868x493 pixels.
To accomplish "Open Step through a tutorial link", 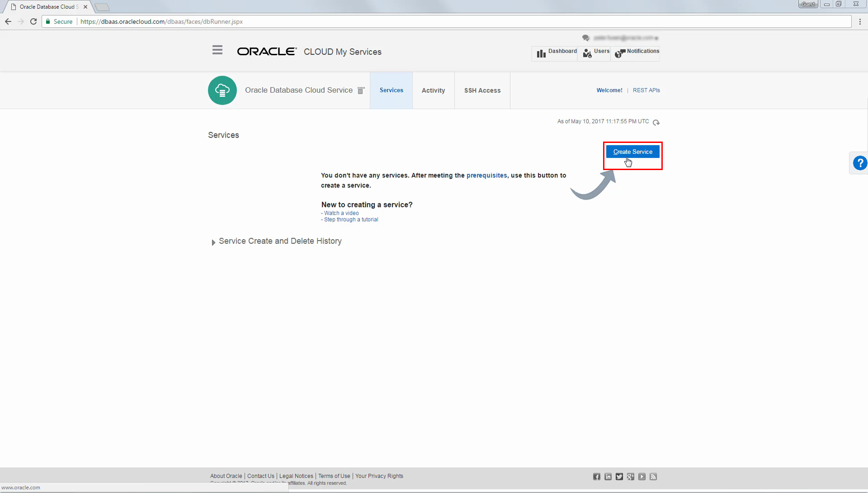I will 351,219.
